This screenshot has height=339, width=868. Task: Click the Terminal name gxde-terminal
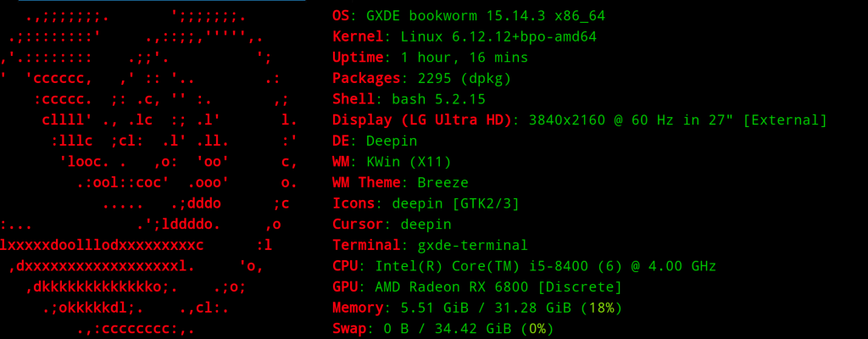[x=465, y=246]
